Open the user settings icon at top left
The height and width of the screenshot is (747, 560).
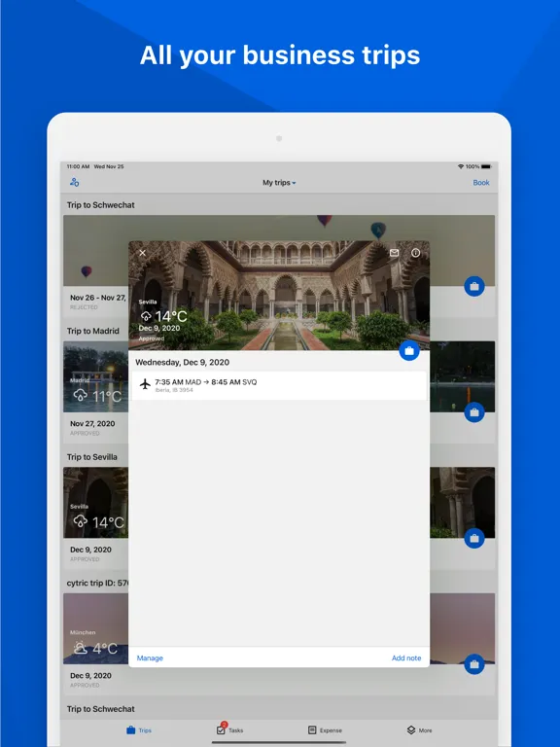tap(75, 183)
